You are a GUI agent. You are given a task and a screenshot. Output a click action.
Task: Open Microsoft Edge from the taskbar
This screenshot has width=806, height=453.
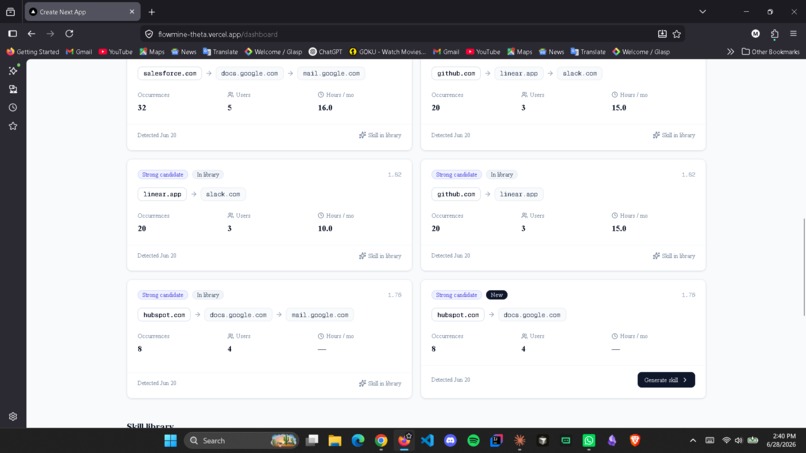358,441
